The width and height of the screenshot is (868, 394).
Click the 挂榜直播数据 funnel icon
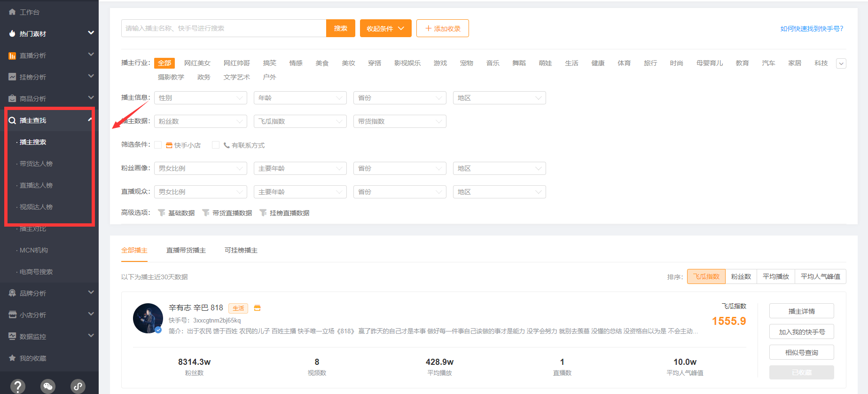pos(263,213)
